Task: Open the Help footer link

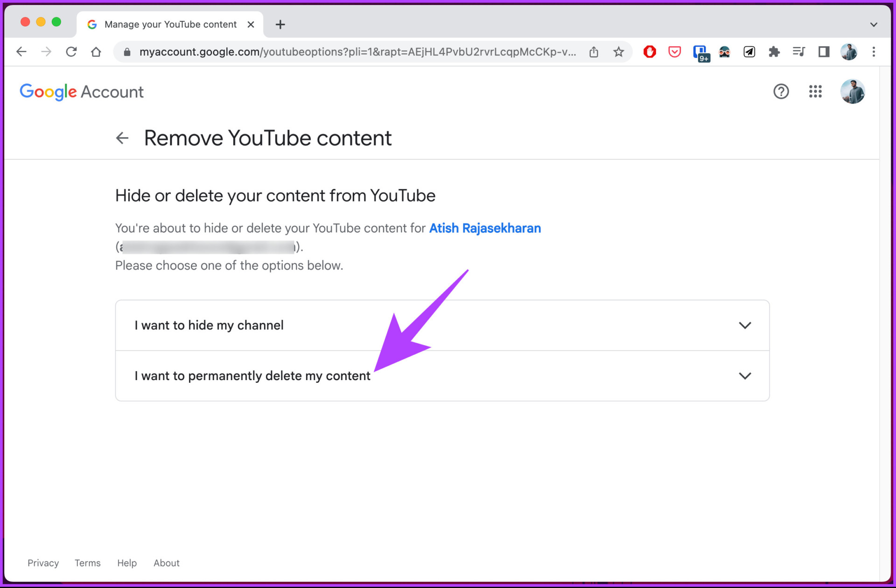Action: (127, 563)
